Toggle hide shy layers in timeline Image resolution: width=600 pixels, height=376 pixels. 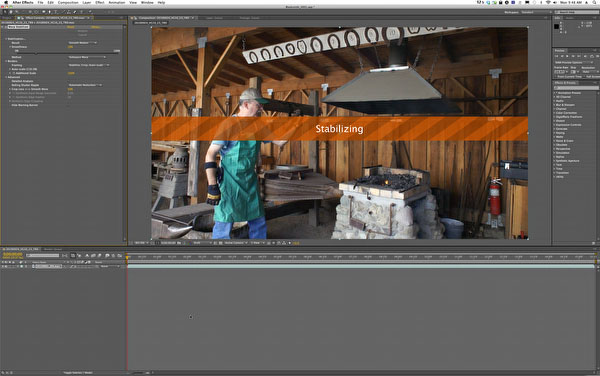tap(87, 256)
